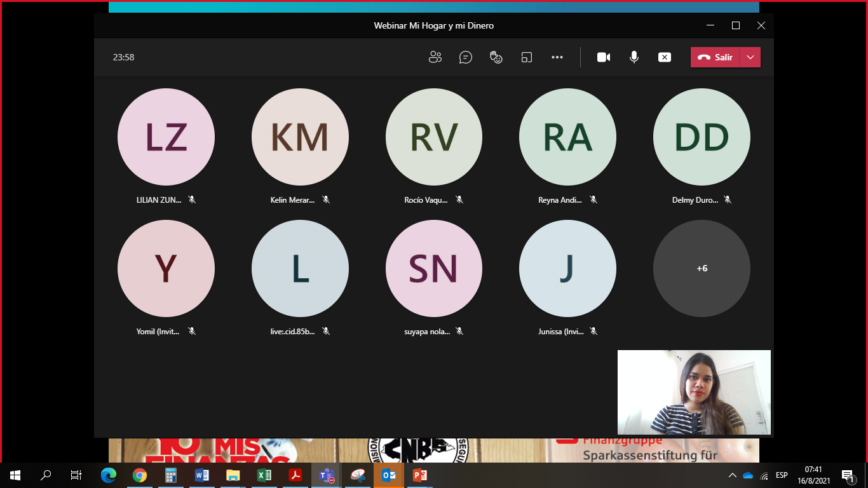This screenshot has height=488, width=868.
Task: Toggle the camera on or off
Action: [x=603, y=57]
